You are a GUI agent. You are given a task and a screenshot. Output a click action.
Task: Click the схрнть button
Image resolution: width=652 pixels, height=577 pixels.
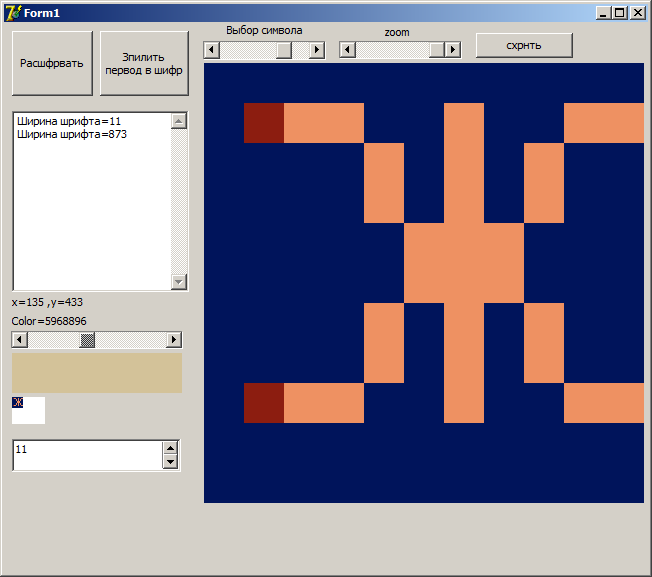tap(524, 45)
